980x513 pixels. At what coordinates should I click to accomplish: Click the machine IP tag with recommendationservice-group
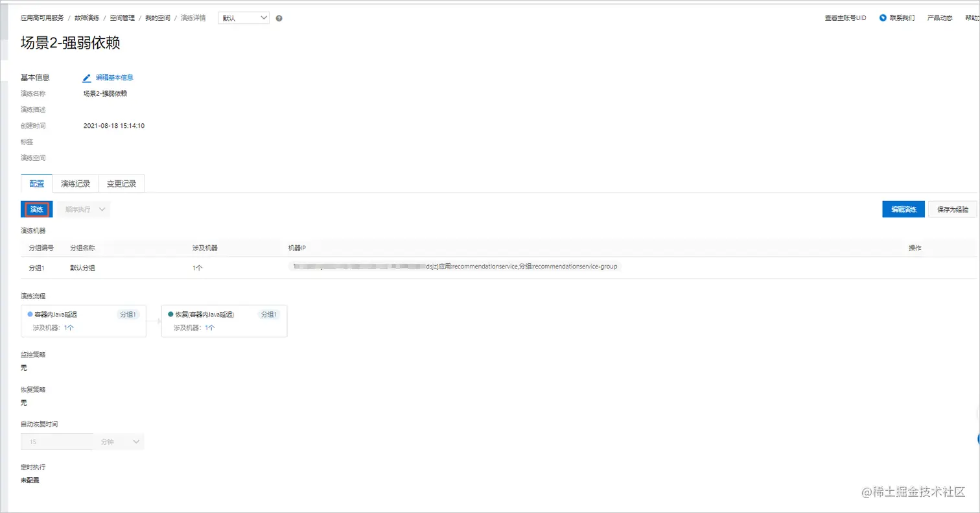tap(455, 267)
